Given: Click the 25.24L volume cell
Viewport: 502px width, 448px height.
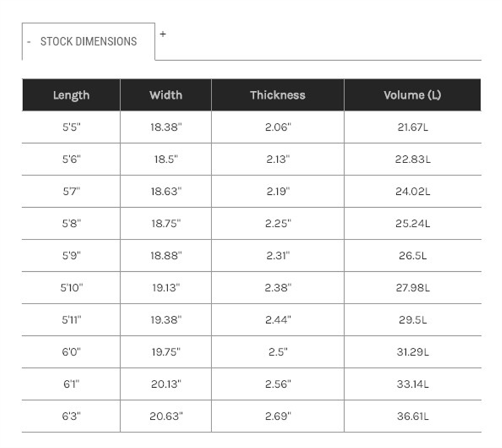Looking at the screenshot, I should click(x=412, y=223).
